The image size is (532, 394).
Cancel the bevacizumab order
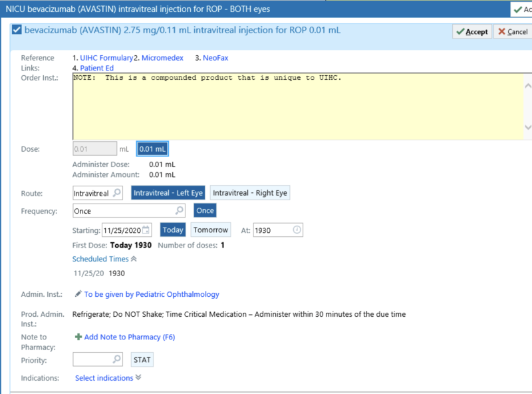[x=513, y=31]
